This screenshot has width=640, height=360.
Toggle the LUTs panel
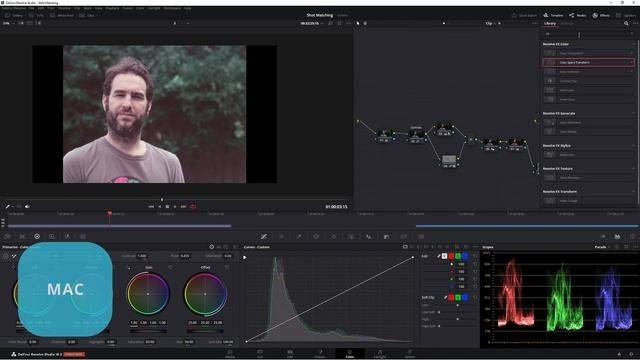click(36, 16)
